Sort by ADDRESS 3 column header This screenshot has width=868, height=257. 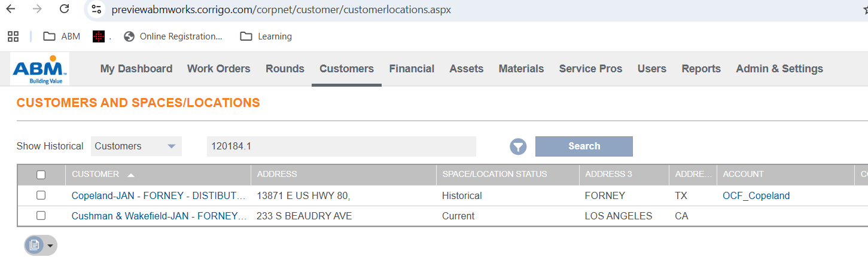(608, 175)
